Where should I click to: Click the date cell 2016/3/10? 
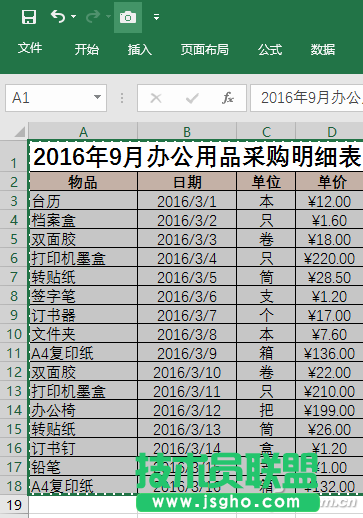[187, 372]
